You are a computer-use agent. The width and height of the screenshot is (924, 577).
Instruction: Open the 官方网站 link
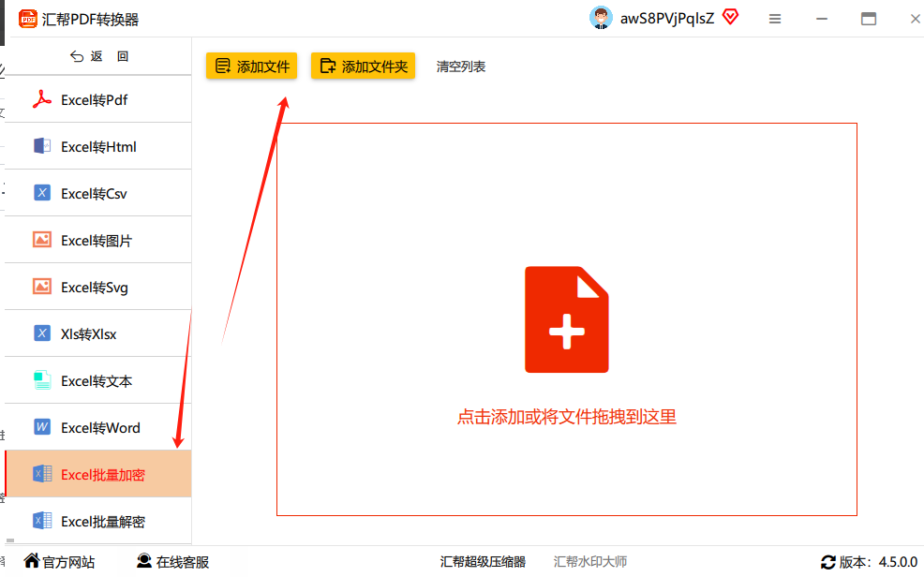point(68,562)
